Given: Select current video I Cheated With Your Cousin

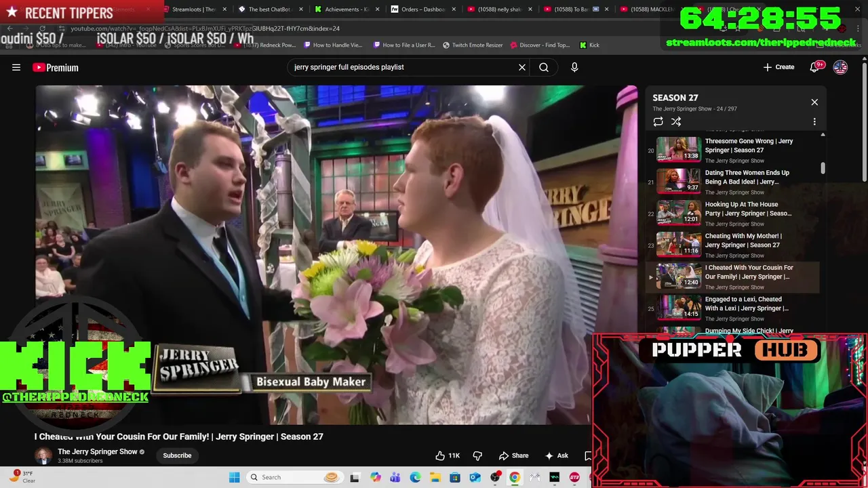Looking at the screenshot, I should point(733,277).
